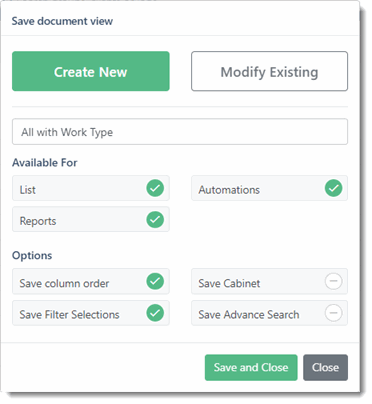
Task: Click the green checkmark icon beside List
Action: [155, 188]
